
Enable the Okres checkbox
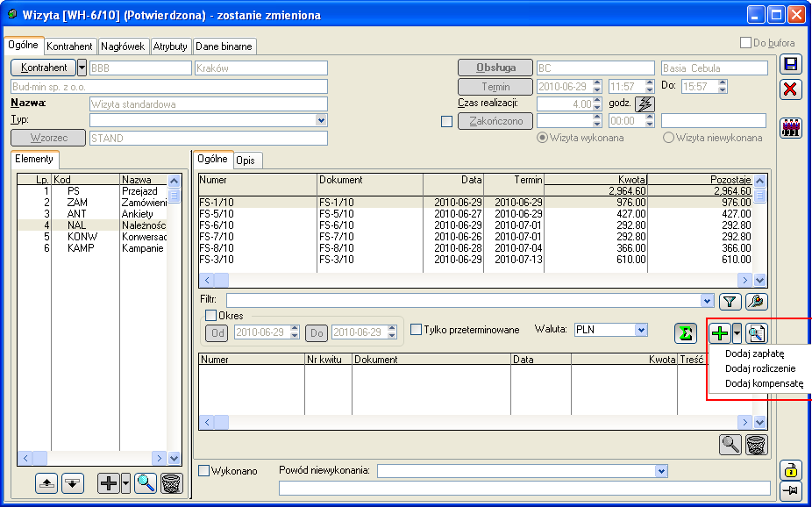tap(210, 316)
